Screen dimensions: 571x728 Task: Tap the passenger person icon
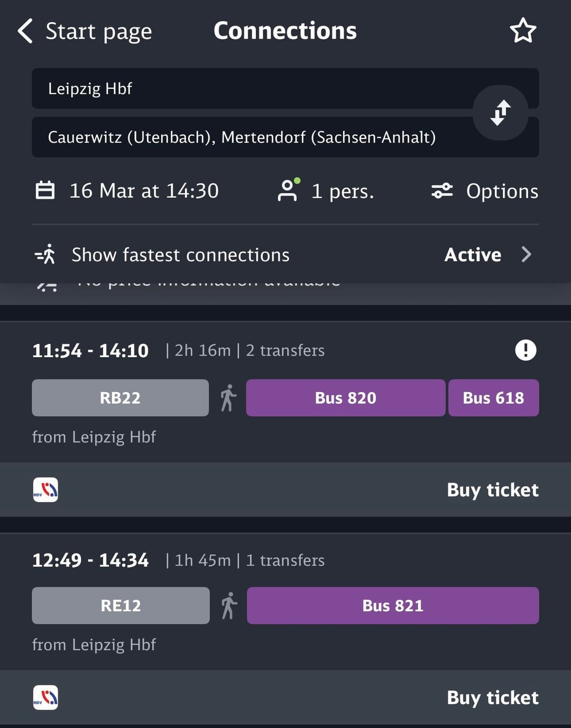coord(288,190)
